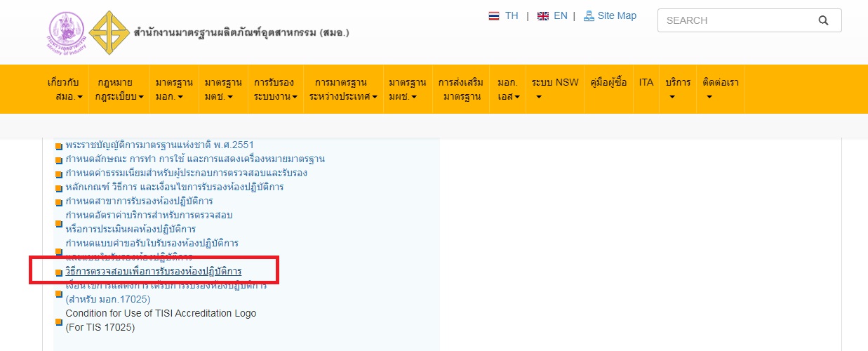Open the Site Map link

617,15
